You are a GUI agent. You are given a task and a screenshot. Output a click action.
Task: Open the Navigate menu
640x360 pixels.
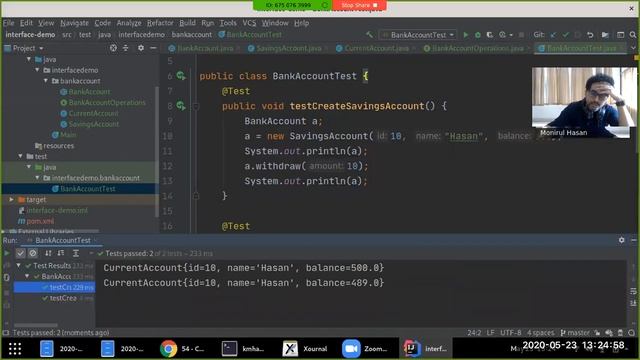pos(74,23)
